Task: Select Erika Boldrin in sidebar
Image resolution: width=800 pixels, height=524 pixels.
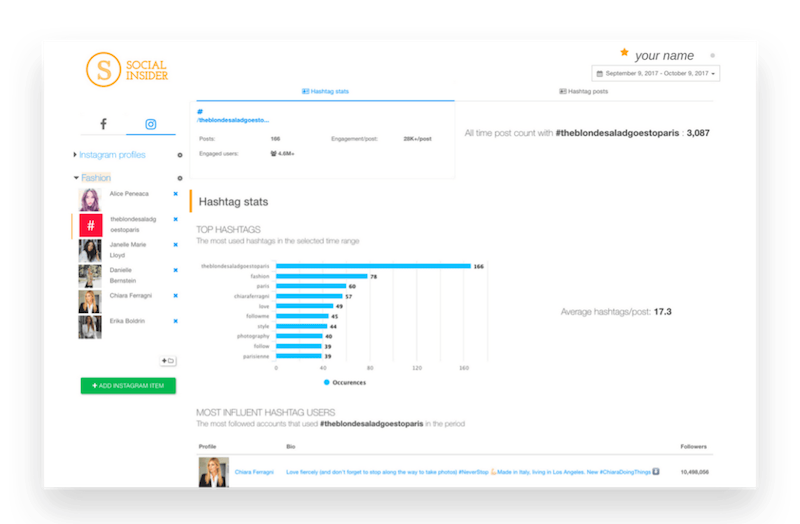Action: (x=127, y=321)
